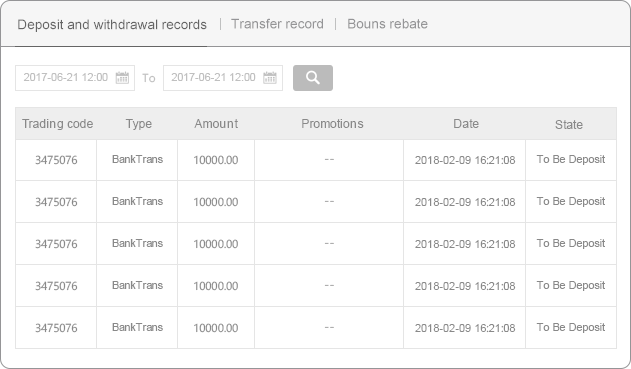The width and height of the screenshot is (631, 369).
Task: Select trading code 3475076 in first row
Action: coord(56,160)
